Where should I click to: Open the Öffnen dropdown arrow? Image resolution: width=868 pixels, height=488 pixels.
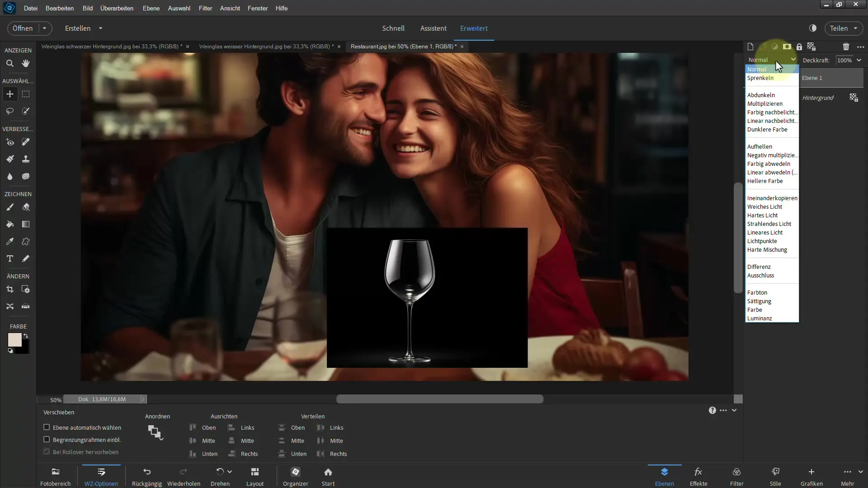coord(44,28)
